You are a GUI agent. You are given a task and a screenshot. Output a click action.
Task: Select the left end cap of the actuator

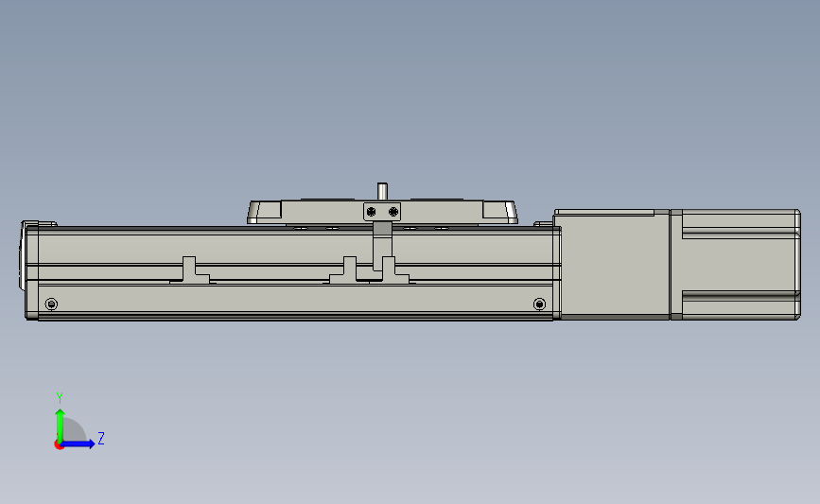tap(30, 269)
